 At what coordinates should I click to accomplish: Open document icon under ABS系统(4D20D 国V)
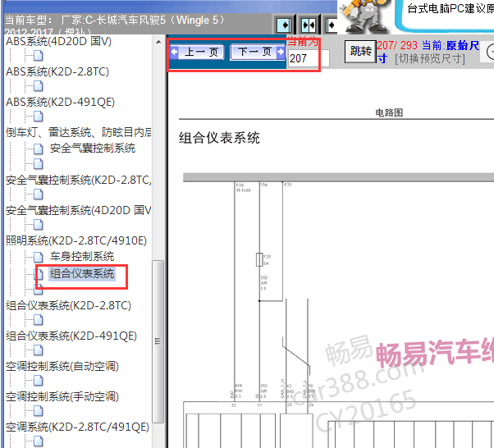coord(39,56)
